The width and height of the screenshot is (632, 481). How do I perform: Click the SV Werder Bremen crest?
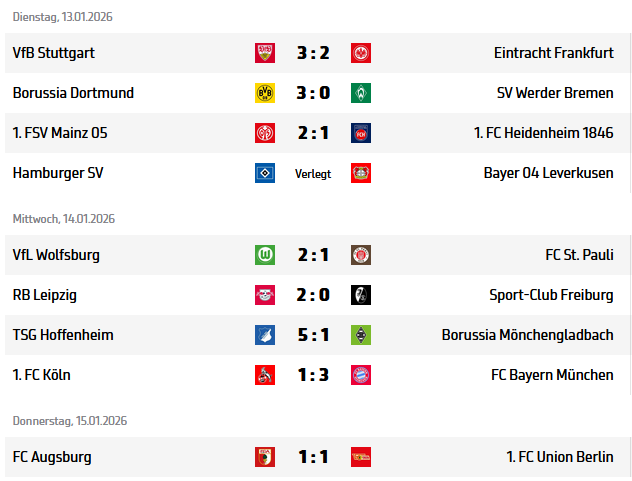pyautogui.click(x=361, y=93)
